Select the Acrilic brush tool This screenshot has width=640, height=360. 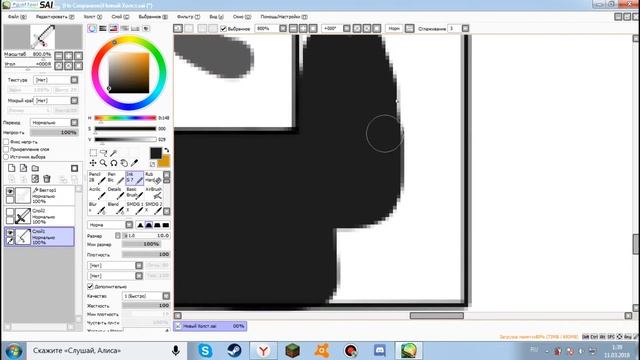97,193
